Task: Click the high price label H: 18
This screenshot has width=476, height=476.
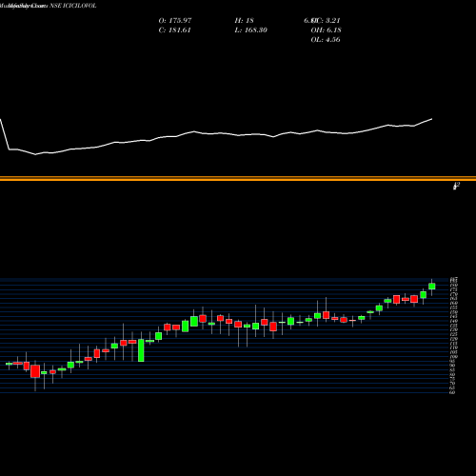Action: coord(244,20)
